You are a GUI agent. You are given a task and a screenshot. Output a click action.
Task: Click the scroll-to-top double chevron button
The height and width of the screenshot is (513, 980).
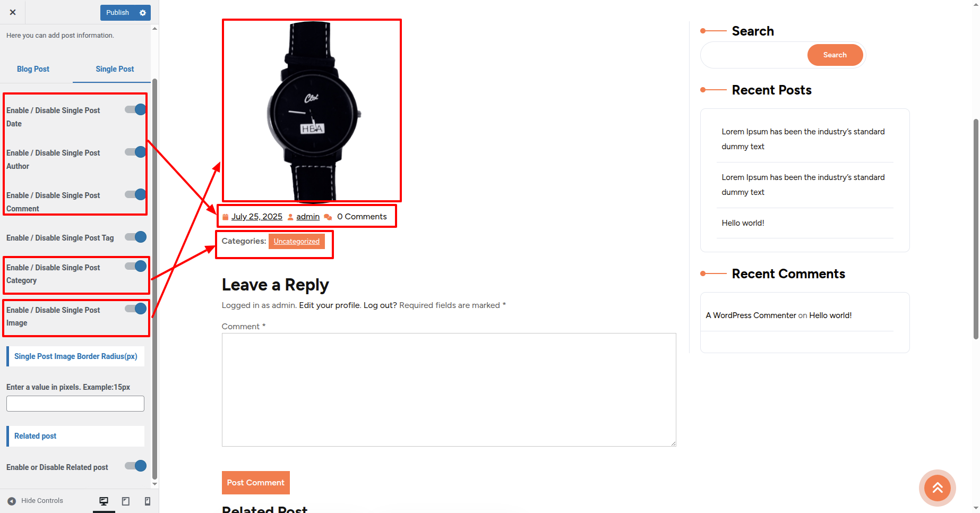click(x=938, y=488)
